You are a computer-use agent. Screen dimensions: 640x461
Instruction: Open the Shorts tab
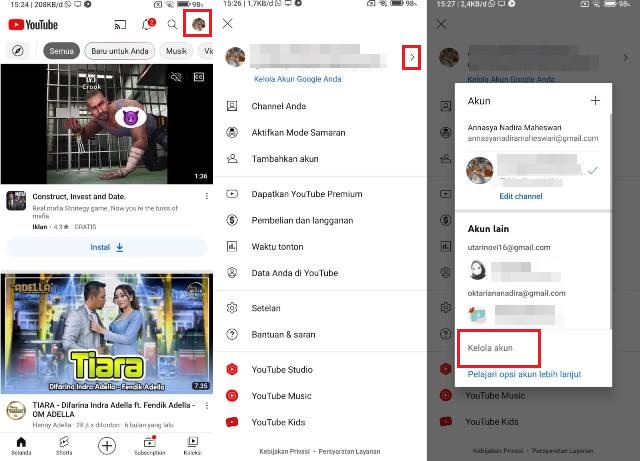[x=64, y=446]
